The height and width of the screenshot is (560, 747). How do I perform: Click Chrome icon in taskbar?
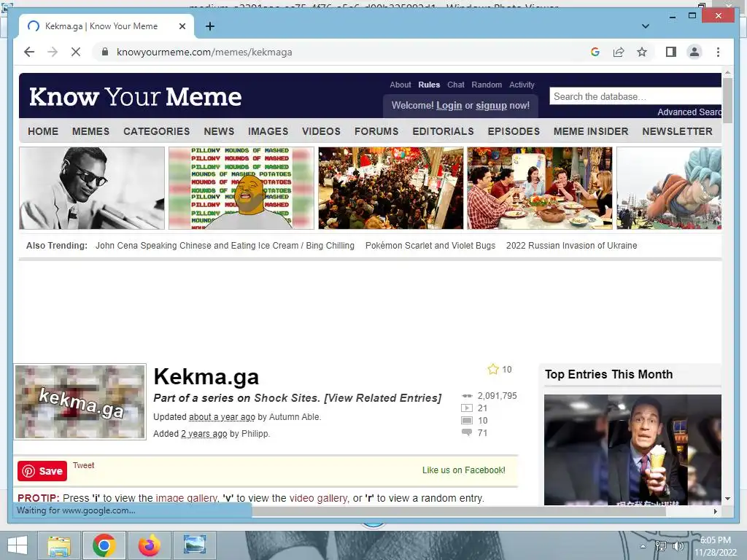pos(104,545)
